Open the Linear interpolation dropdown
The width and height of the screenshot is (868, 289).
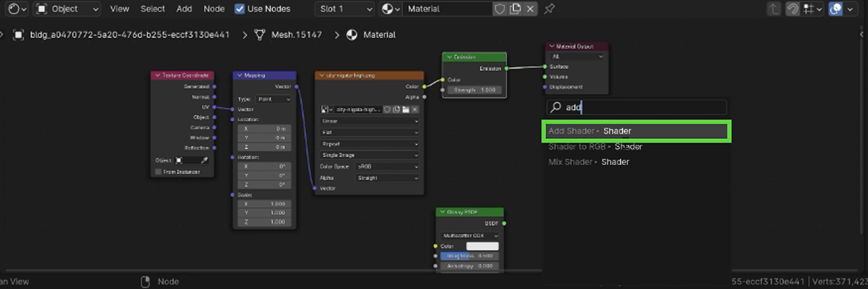click(370, 121)
